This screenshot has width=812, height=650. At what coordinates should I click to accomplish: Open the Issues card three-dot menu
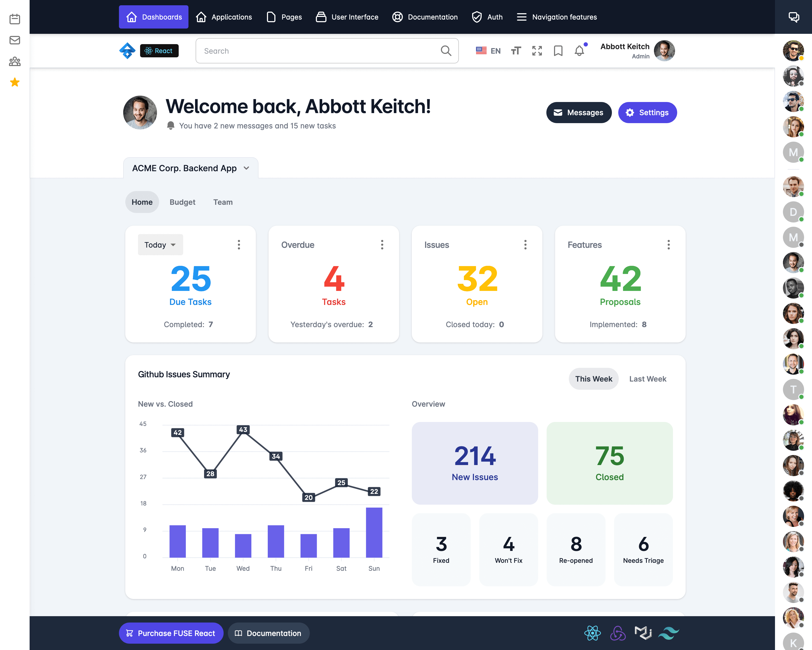(x=525, y=245)
